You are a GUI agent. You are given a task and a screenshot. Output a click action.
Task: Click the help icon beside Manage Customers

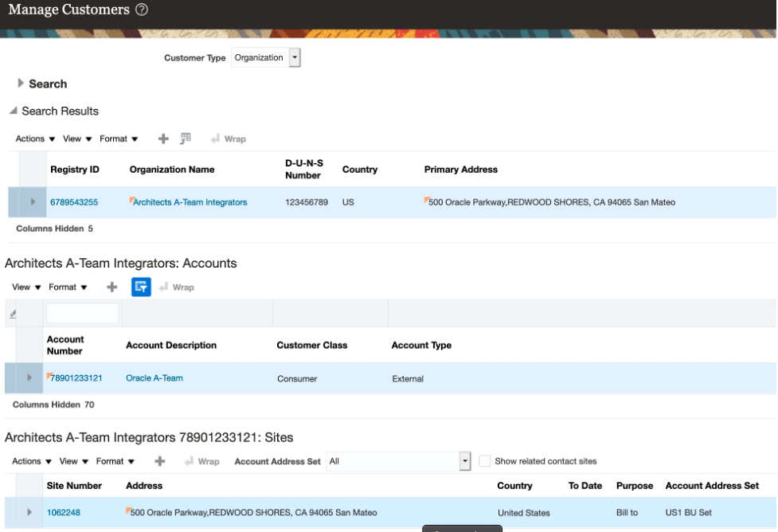click(x=142, y=10)
